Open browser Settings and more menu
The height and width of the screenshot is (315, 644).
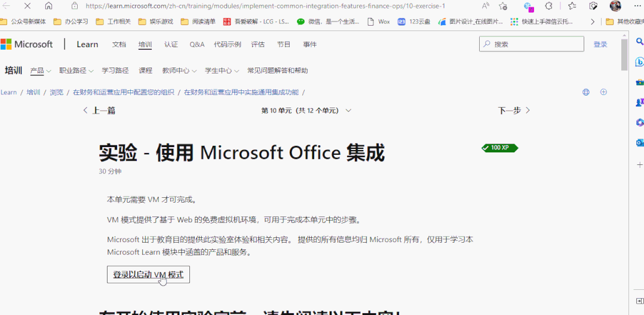pos(637,6)
